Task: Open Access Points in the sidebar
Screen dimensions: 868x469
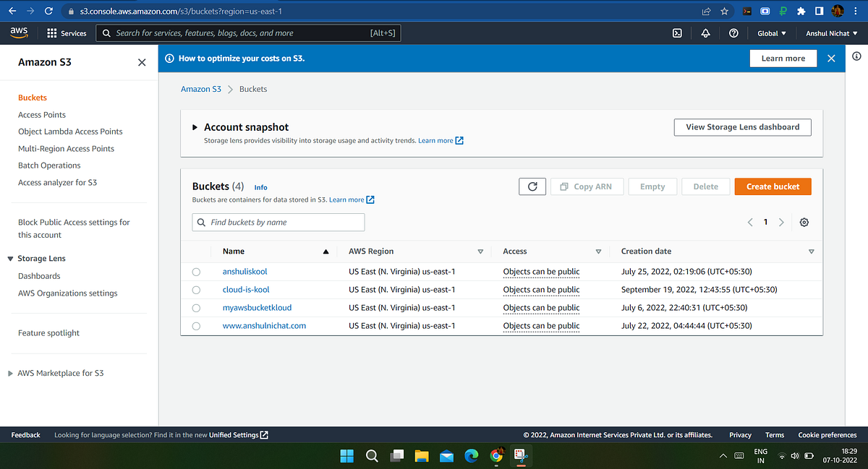Action: (41, 114)
